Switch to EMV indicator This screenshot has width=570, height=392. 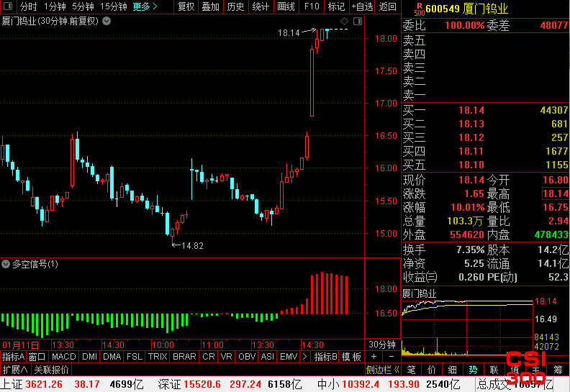click(x=289, y=357)
